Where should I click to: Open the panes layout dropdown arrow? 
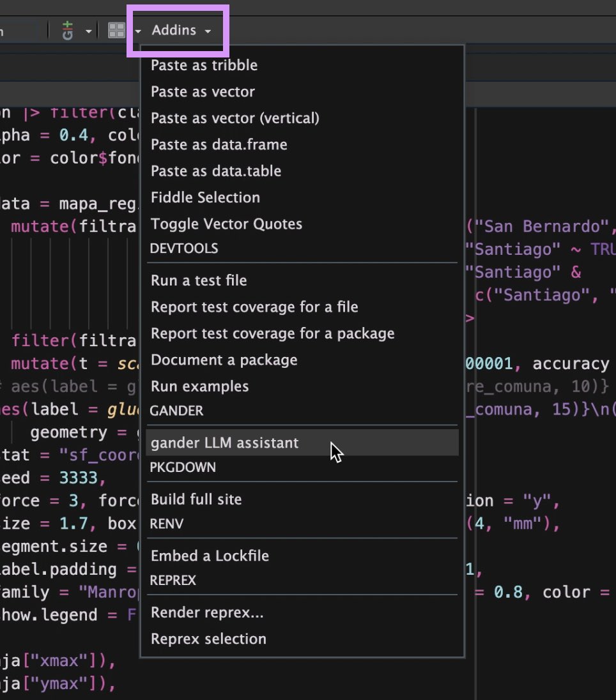tap(137, 31)
